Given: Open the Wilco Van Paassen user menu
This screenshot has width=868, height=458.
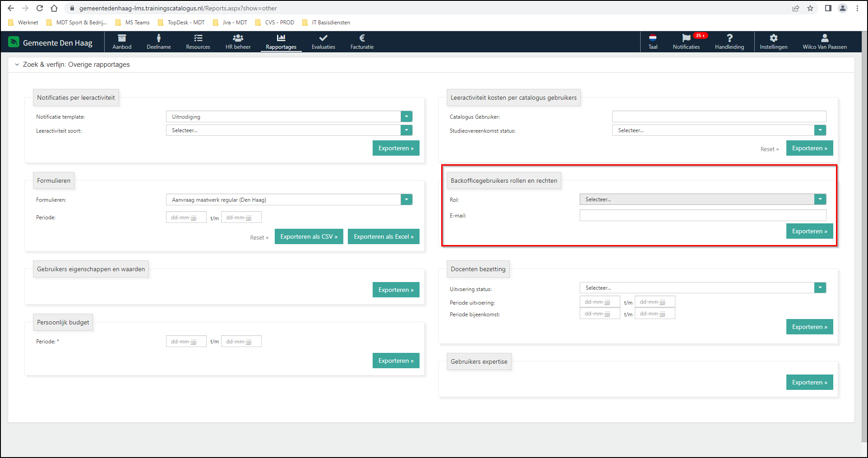Looking at the screenshot, I should [824, 42].
